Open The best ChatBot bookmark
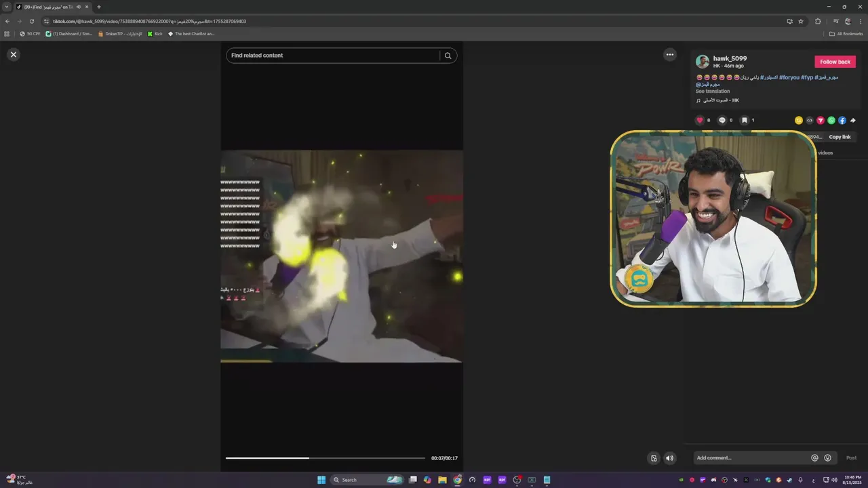Screen dimensions: 868x488 pos(191,34)
